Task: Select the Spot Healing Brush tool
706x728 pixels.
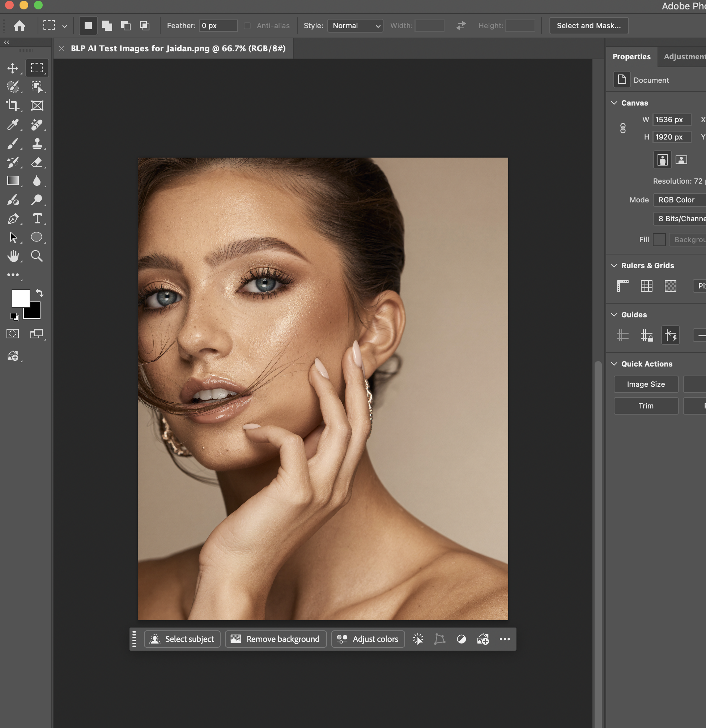Action: tap(37, 124)
